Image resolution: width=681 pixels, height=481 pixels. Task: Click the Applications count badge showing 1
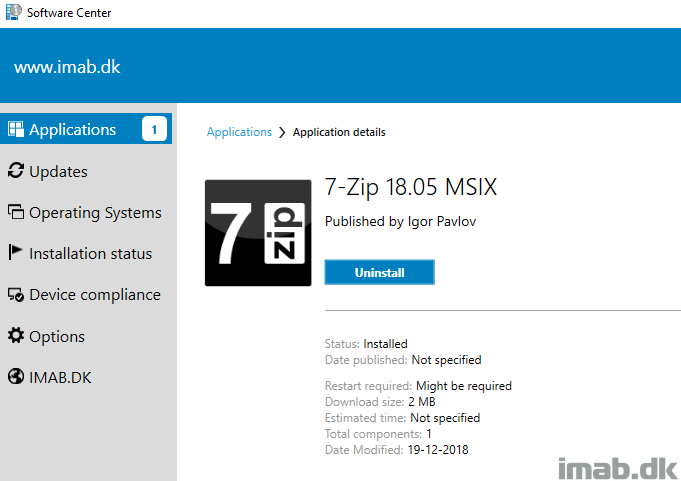[154, 129]
